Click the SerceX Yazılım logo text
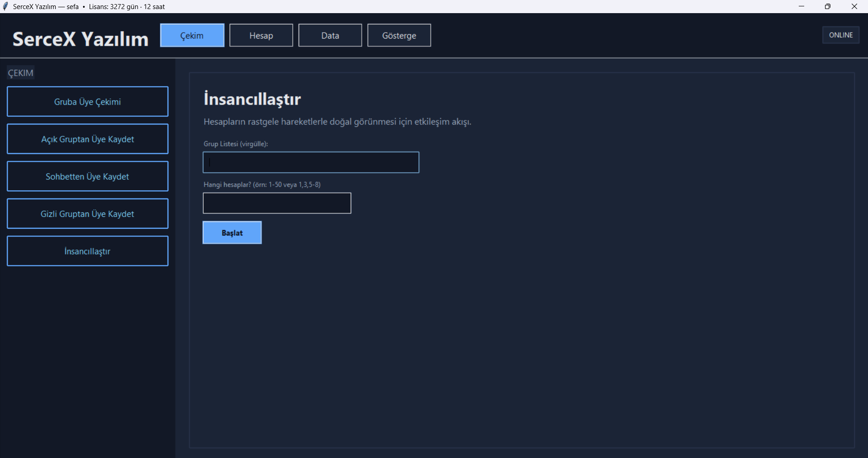Viewport: 868px width, 458px height. (x=81, y=39)
